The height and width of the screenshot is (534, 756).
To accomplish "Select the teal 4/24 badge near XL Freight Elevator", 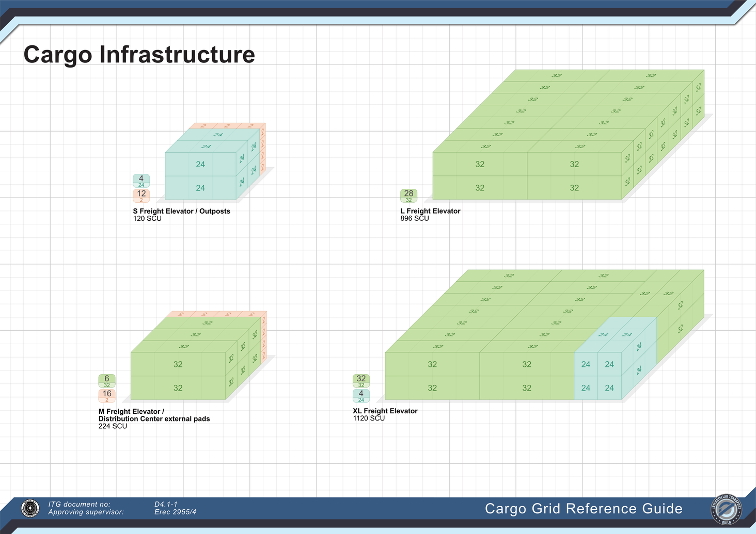I will [x=360, y=395].
